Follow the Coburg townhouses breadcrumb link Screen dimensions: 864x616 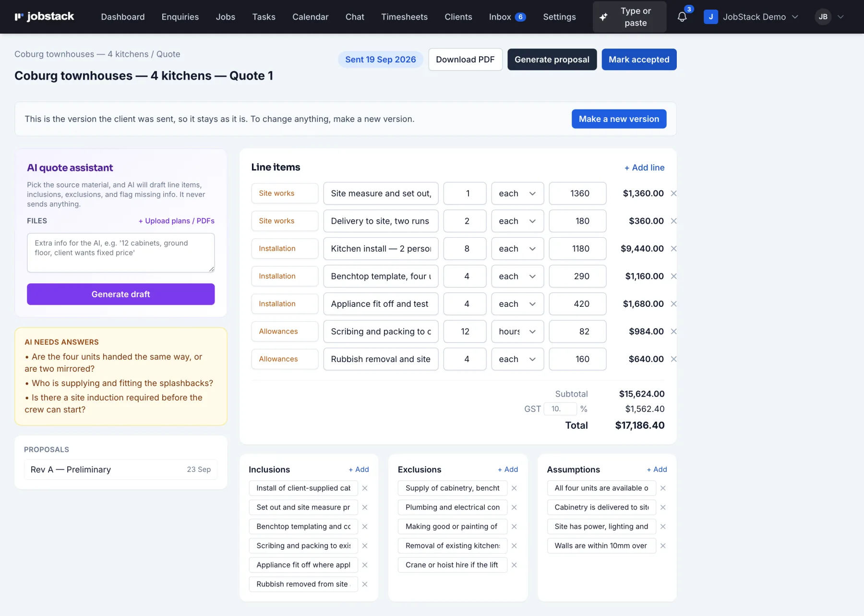pyautogui.click(x=82, y=54)
